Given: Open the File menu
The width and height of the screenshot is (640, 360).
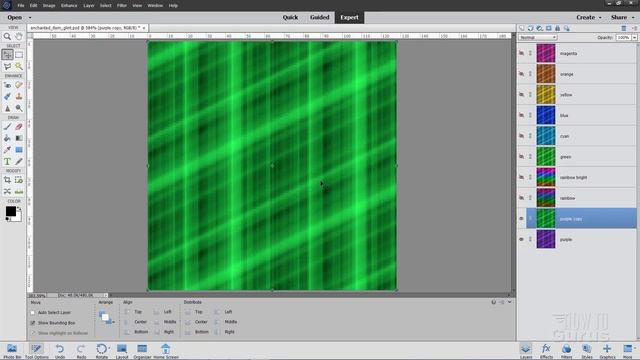Looking at the screenshot, I should (x=21, y=6).
